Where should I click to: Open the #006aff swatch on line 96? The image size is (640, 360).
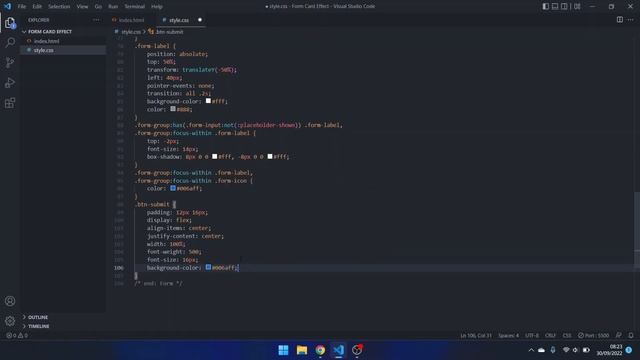[173, 188]
